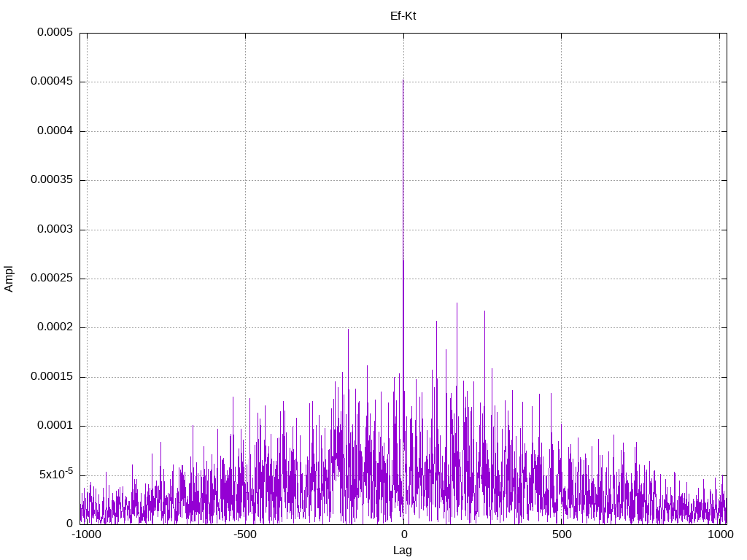Click the y-axis value 0.00035
This screenshot has width=747, height=560.
tap(52, 179)
